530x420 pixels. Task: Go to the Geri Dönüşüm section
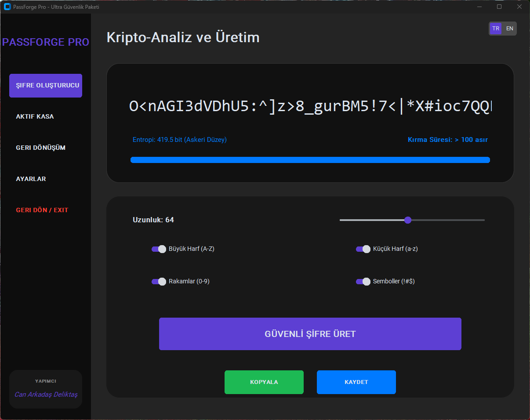(x=40, y=148)
